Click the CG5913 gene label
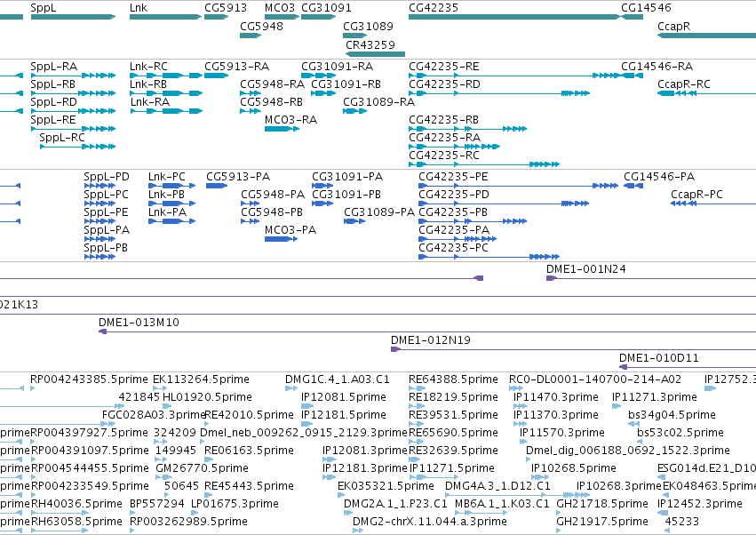 coord(225,8)
